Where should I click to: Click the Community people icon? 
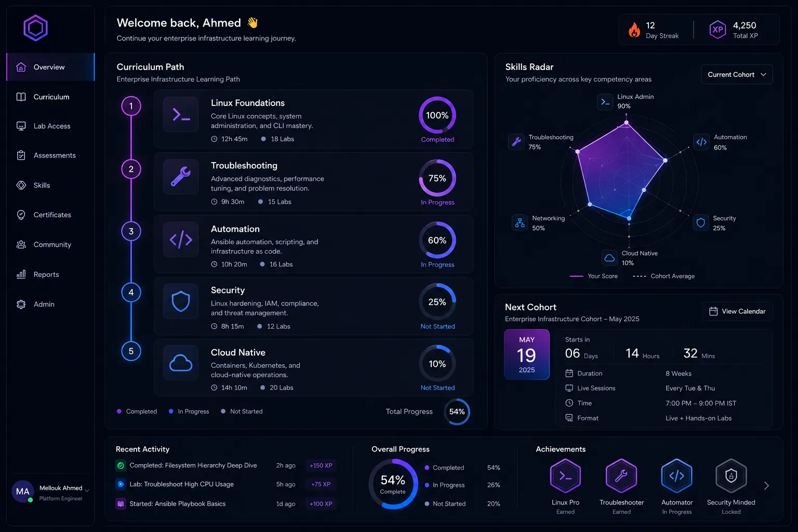coord(21,245)
